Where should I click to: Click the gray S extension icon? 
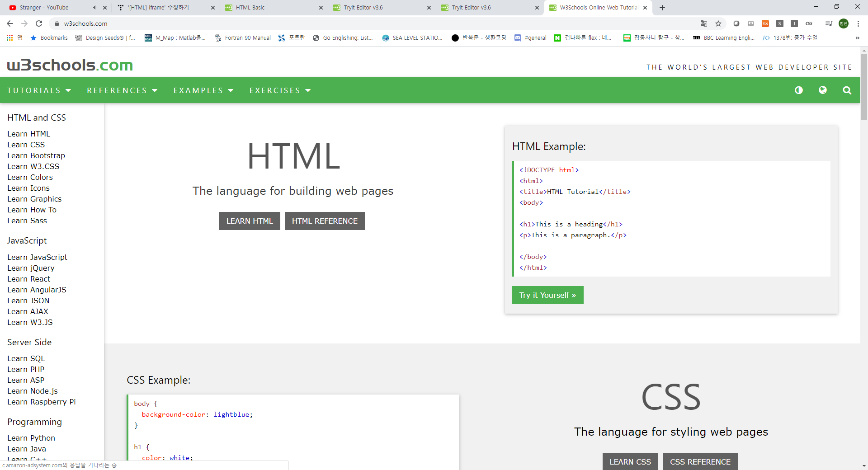pos(780,23)
